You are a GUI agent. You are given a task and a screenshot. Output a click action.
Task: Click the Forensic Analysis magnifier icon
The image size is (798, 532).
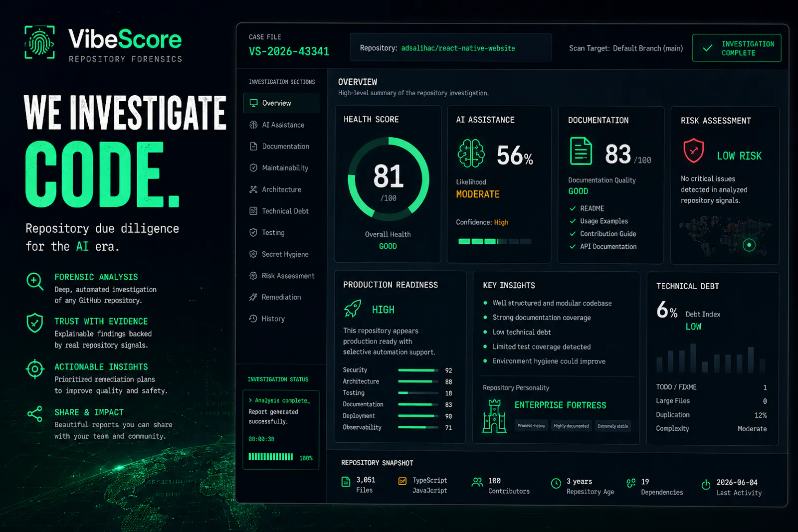35,282
